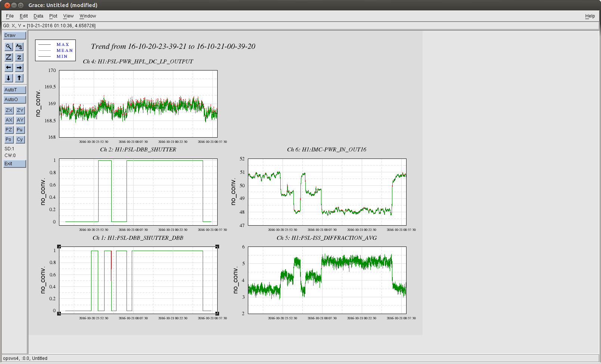The width and height of the screenshot is (601, 364).
Task: Click inside the Ch 4 HPL output plot
Action: pyautogui.click(x=138, y=104)
